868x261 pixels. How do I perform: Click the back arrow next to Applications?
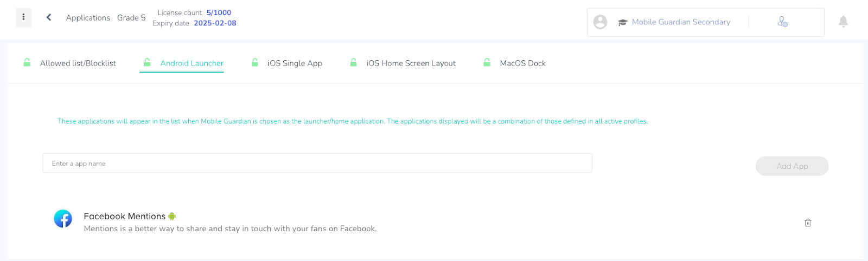tap(49, 17)
